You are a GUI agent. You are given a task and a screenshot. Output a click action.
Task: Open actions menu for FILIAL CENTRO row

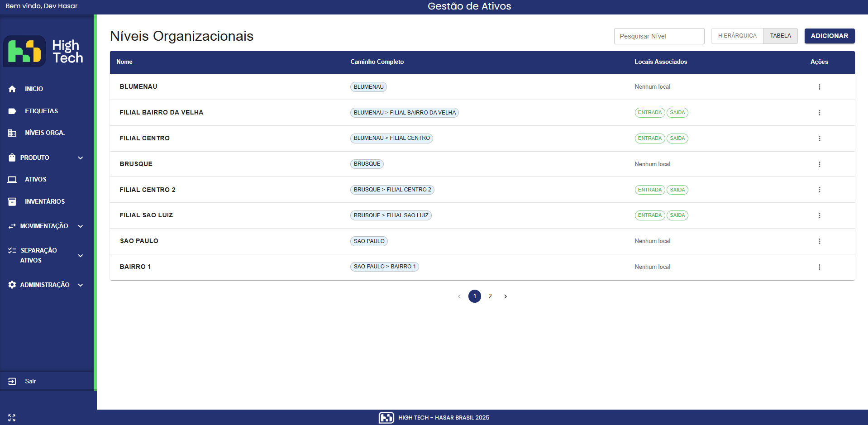click(819, 138)
